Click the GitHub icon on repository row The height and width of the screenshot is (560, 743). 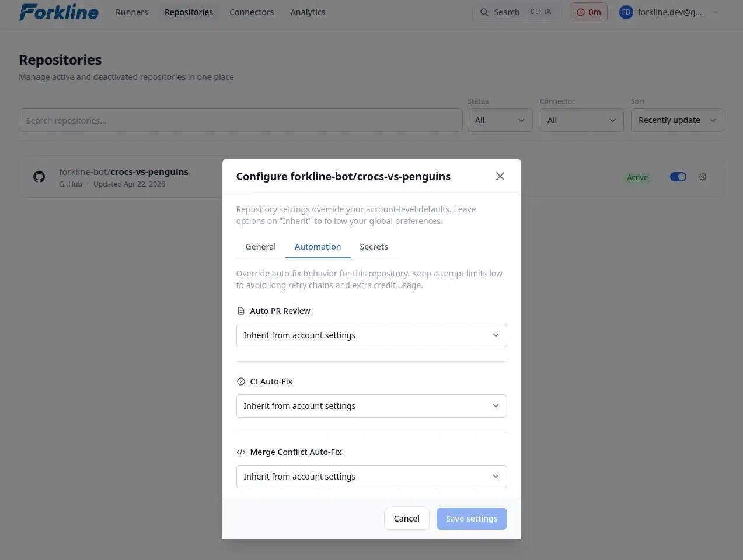click(39, 177)
